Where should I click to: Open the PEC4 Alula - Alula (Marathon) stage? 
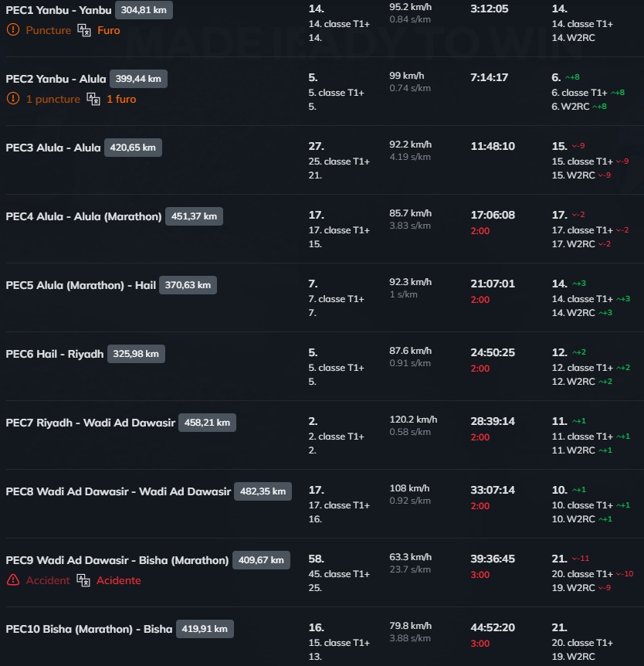click(x=83, y=216)
